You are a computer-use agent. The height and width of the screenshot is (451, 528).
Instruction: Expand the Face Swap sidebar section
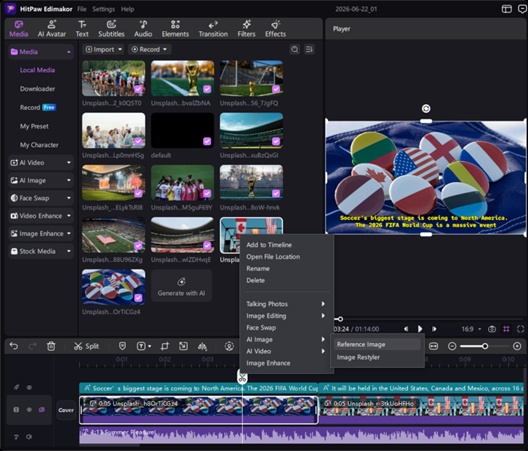click(41, 198)
